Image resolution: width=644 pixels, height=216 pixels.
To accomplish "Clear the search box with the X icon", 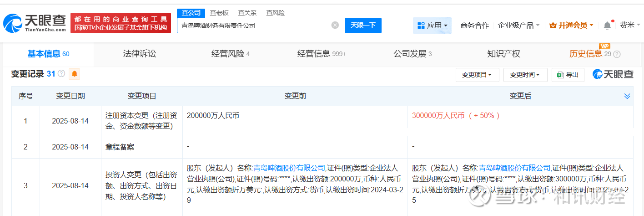I will [335, 25].
